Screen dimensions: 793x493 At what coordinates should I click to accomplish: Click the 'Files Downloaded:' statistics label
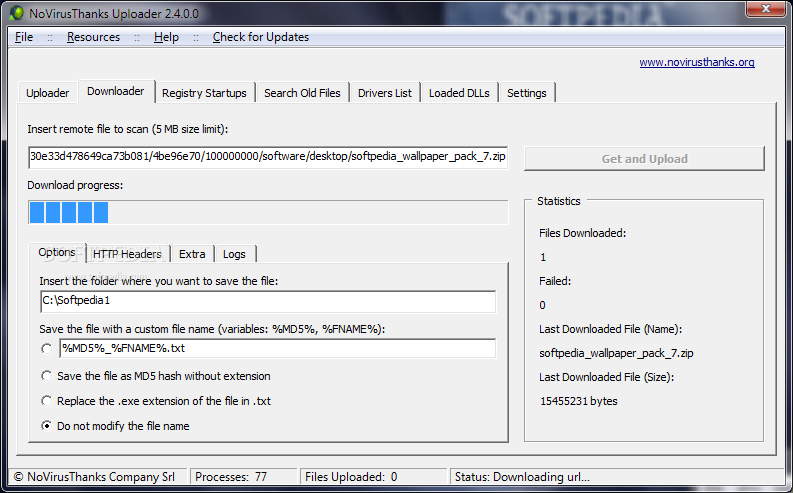click(583, 233)
